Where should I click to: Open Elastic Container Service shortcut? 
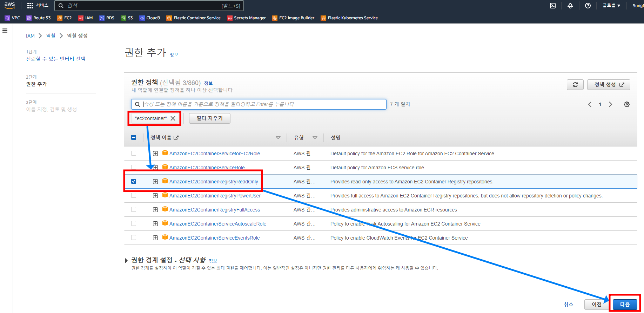click(x=194, y=18)
